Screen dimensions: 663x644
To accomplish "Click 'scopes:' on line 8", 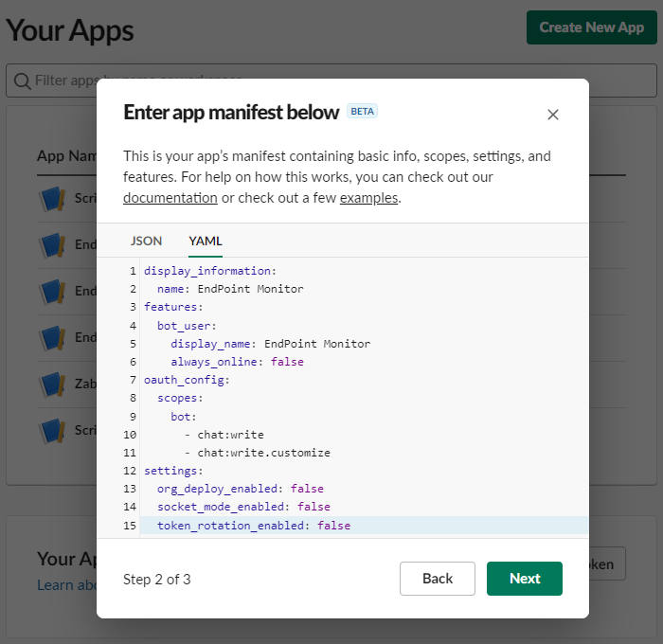I will click(180, 399).
